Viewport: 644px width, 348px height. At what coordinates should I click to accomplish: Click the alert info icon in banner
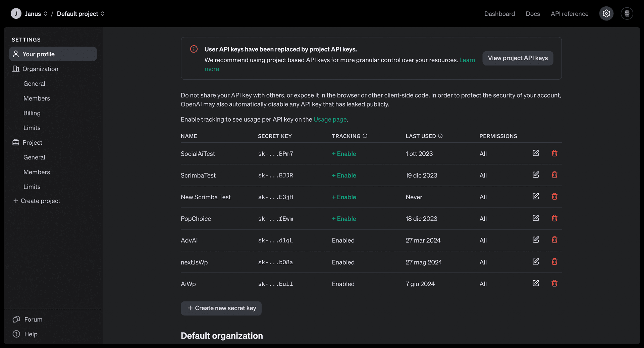pos(194,49)
